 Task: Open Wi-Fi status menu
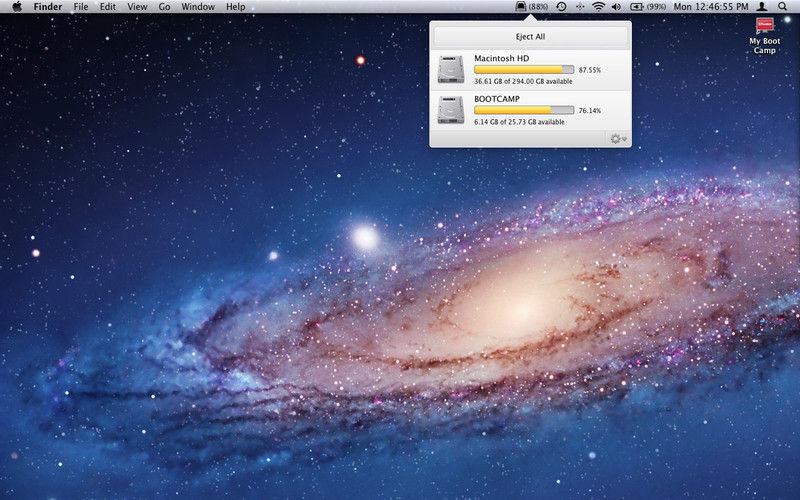(x=598, y=7)
